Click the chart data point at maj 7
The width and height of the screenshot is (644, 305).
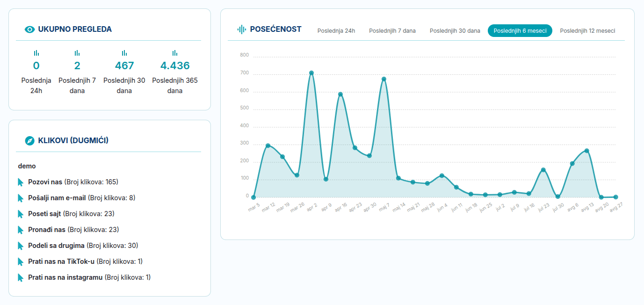(384, 79)
